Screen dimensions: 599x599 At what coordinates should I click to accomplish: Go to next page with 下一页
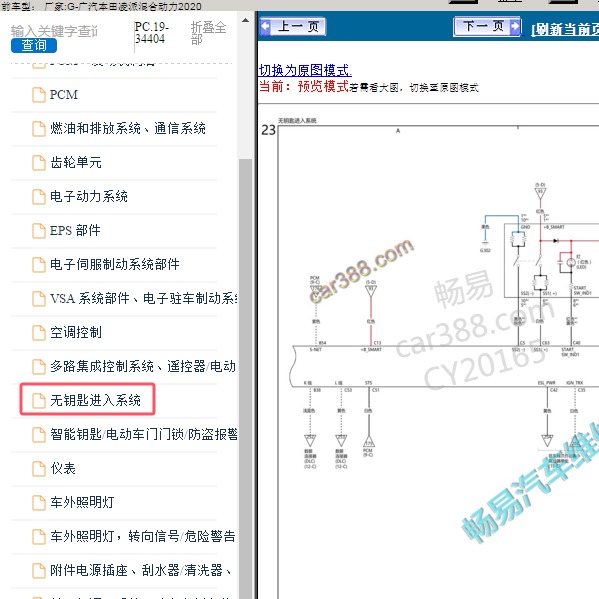click(487, 26)
